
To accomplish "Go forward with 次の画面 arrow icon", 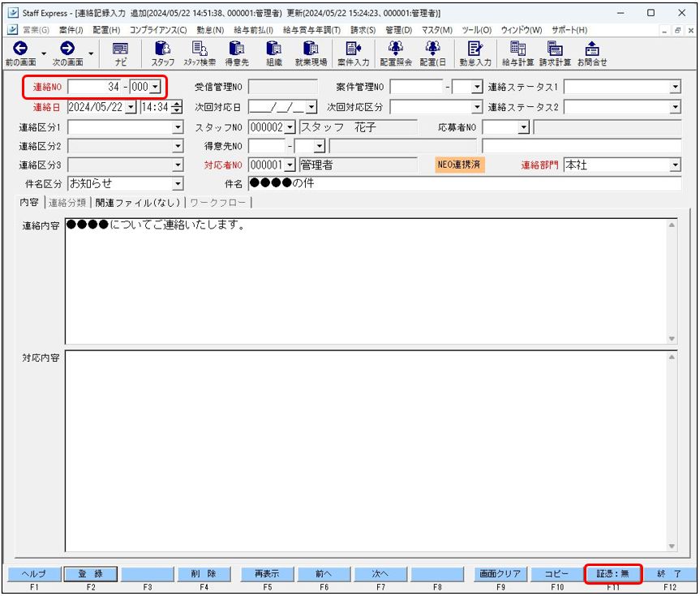I will [x=67, y=48].
